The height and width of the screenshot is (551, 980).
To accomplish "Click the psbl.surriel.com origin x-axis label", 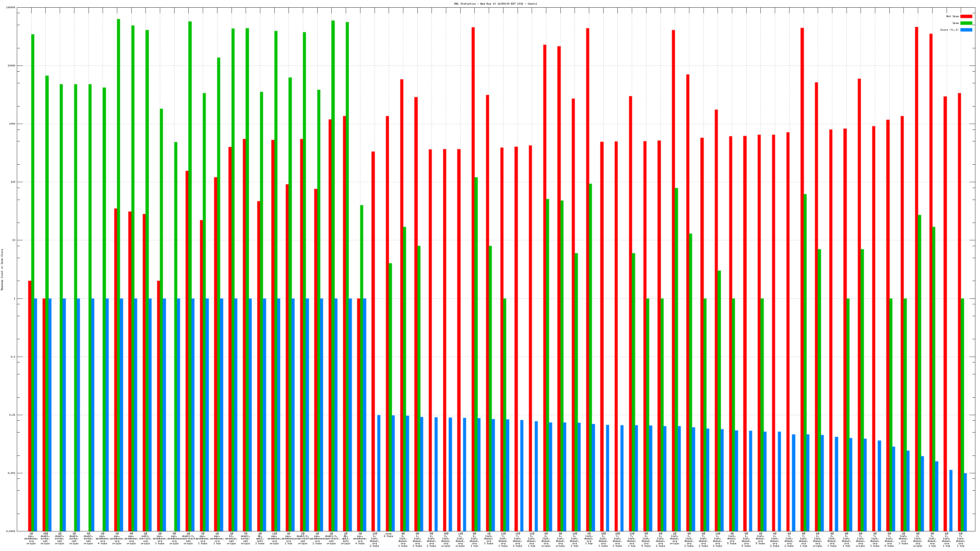I will point(145,538).
